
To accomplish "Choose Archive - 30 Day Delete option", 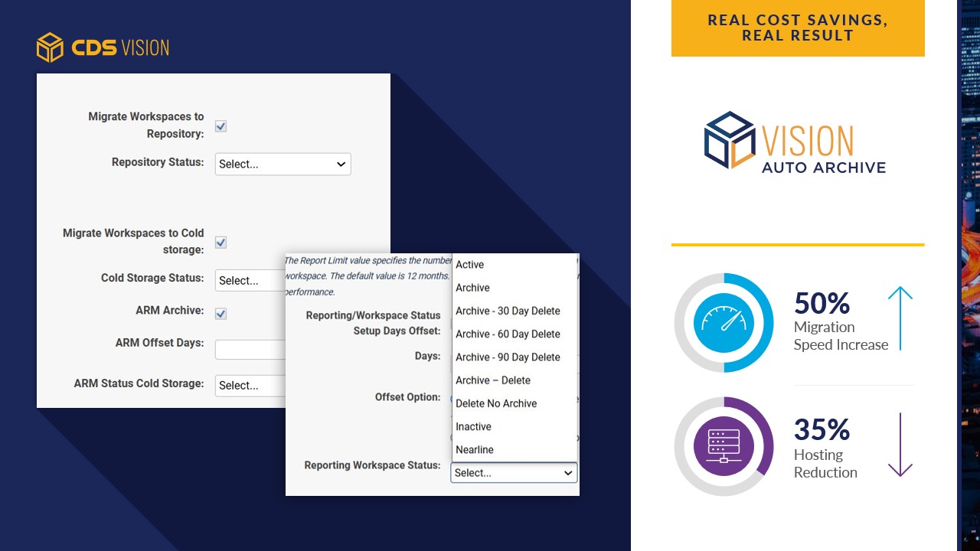I will [514, 311].
